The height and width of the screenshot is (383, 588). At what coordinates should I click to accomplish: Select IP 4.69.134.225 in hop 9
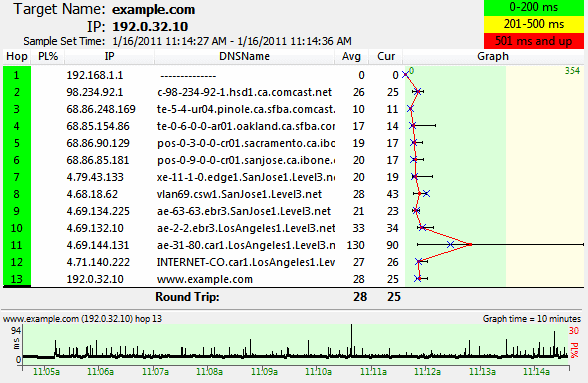tap(98, 211)
